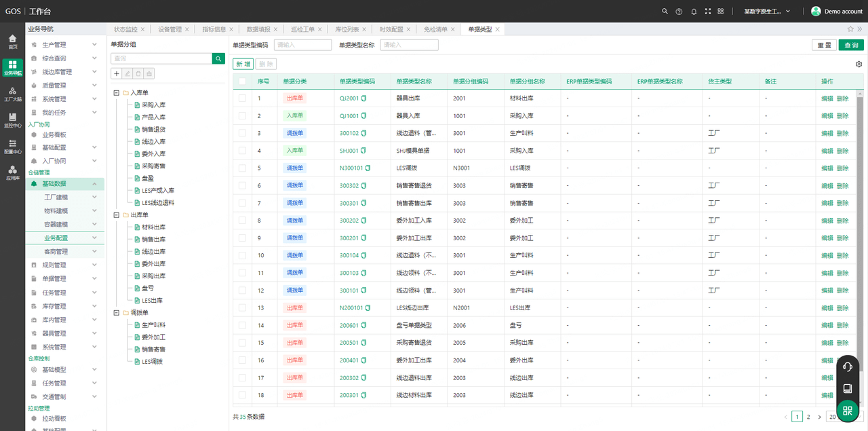This screenshot has width=868, height=431.
Task: Click the green search icon in 单据分组
Action: (x=218, y=59)
